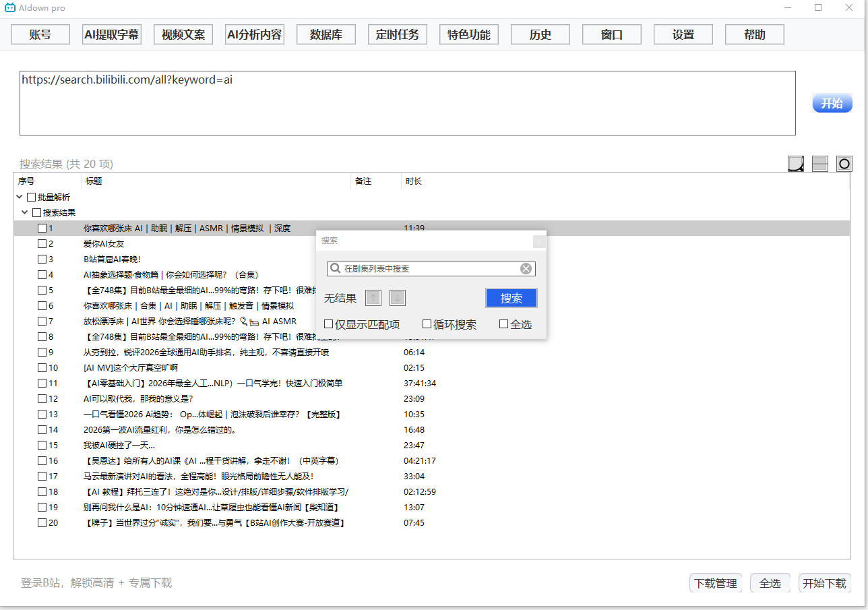The height and width of the screenshot is (610, 868).
Task: Click 搜索 in the search dialog
Action: click(511, 297)
